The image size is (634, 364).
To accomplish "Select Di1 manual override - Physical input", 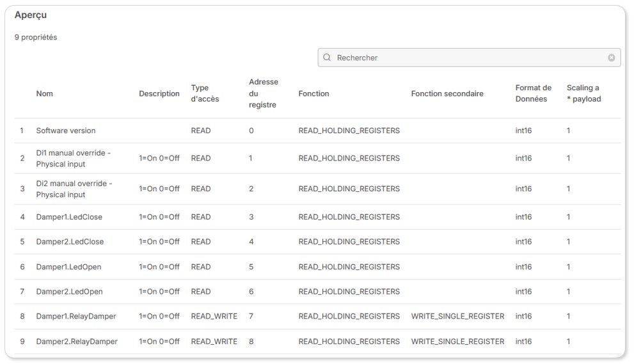I will click(x=74, y=159).
